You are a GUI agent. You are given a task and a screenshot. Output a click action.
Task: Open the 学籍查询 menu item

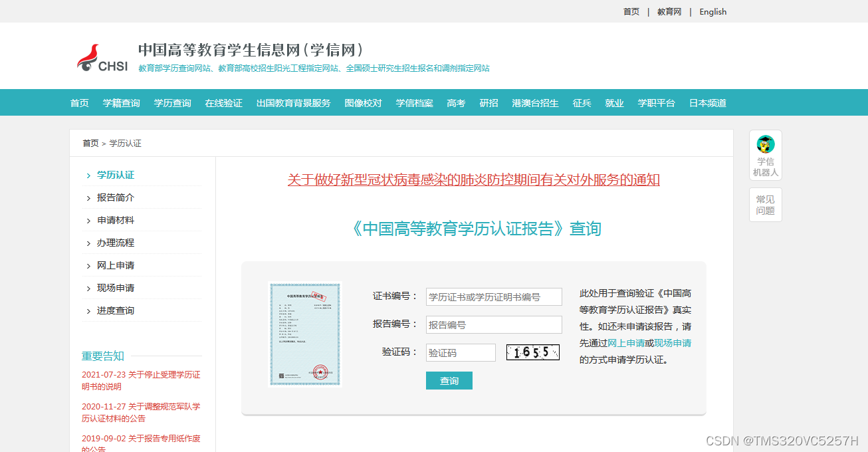pyautogui.click(x=122, y=103)
